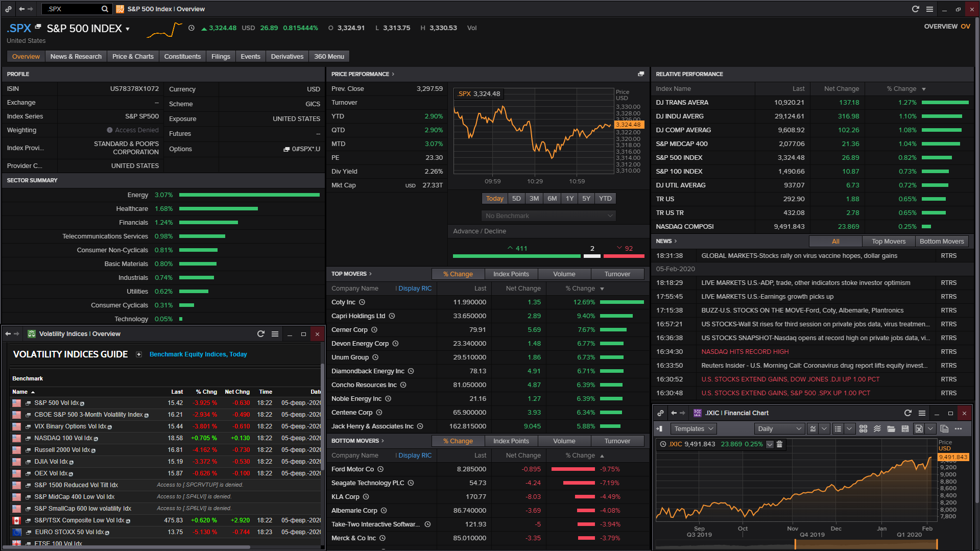This screenshot has width=980, height=551.
Task: Click link icon in .IXIC Financial Chart window
Action: point(660,413)
